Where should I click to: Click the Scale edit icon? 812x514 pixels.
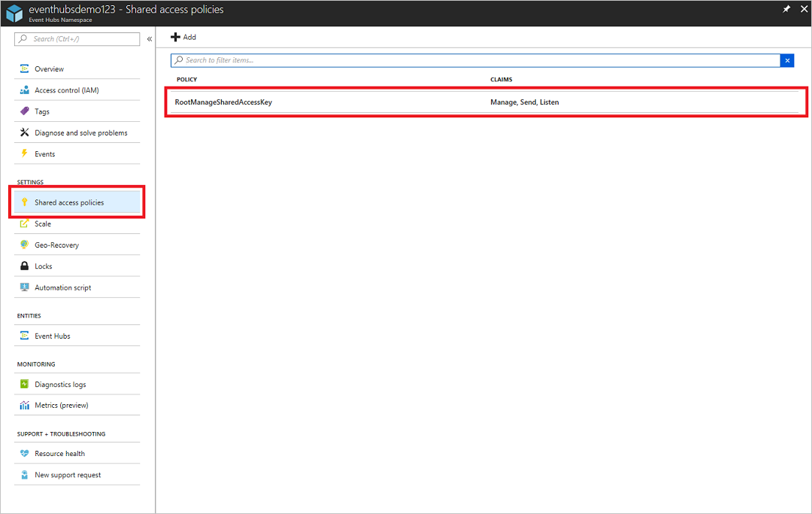[x=24, y=224]
